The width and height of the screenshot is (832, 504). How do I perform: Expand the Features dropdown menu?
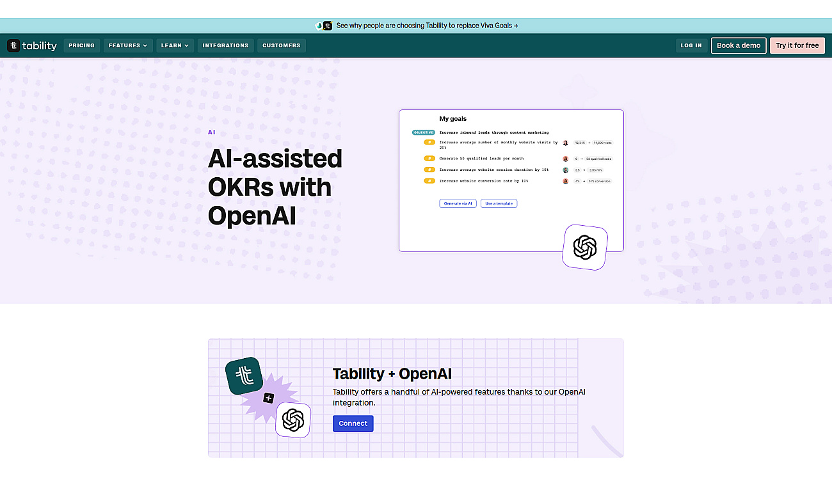128,45
